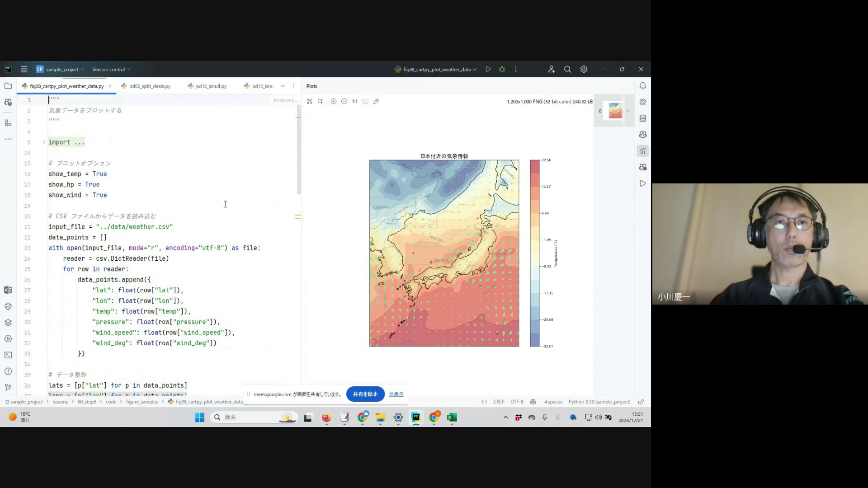Image resolution: width=868 pixels, height=488 pixels.
Task: Select the color picker eyedropper tool
Action: pos(376,101)
